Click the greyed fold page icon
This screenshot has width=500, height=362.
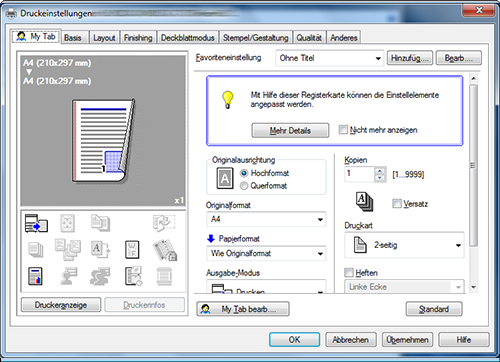tap(164, 223)
